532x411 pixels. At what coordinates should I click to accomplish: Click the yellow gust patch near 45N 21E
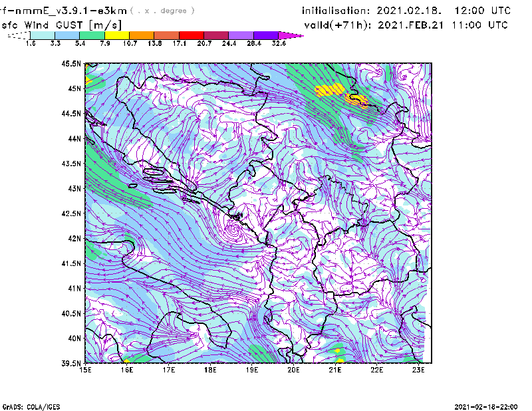(x=330, y=90)
